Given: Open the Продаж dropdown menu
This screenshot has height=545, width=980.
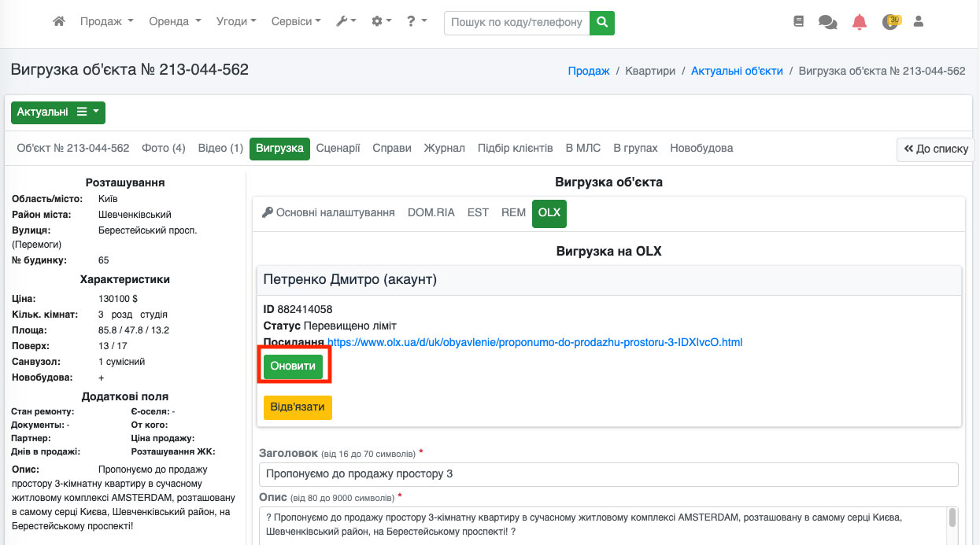Looking at the screenshot, I should pyautogui.click(x=106, y=22).
